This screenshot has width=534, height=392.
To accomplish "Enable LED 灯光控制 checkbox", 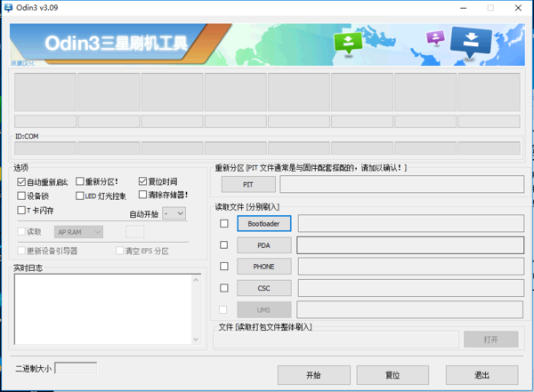I will (x=80, y=196).
